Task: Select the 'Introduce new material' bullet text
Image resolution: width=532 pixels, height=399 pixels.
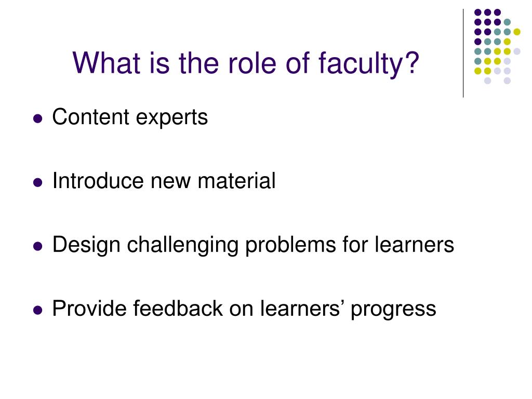Action: [x=164, y=180]
